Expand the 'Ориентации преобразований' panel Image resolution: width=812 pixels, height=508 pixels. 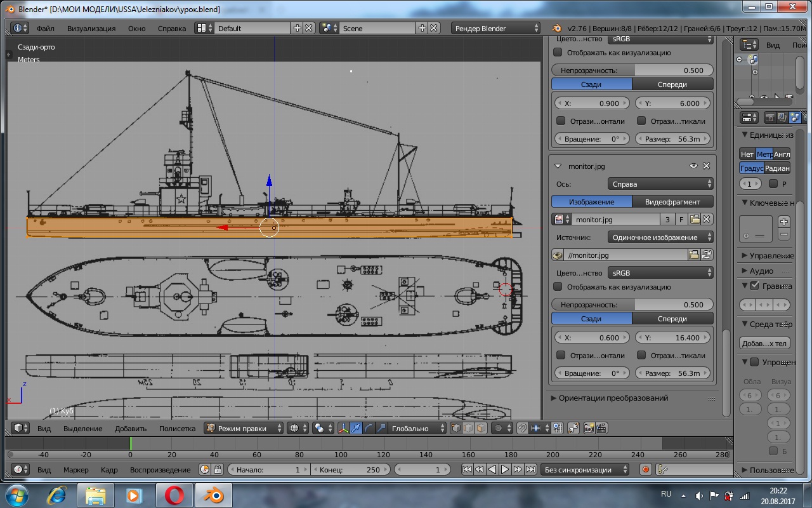click(x=613, y=398)
